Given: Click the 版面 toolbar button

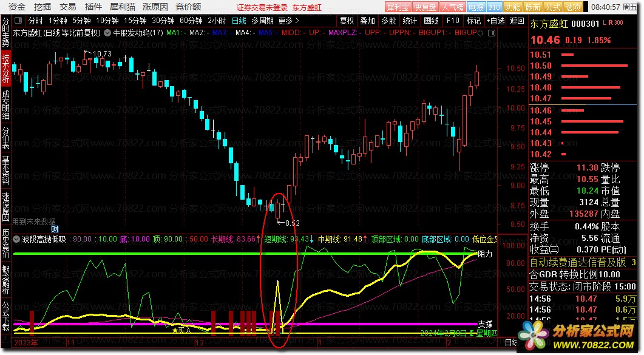Looking at the screenshot, I should pos(533,7).
